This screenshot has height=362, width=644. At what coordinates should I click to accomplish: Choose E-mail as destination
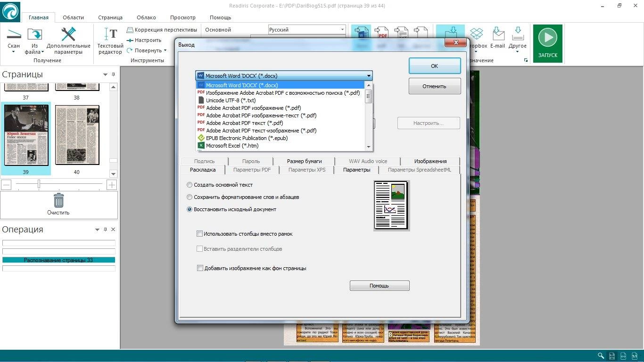[497, 37]
